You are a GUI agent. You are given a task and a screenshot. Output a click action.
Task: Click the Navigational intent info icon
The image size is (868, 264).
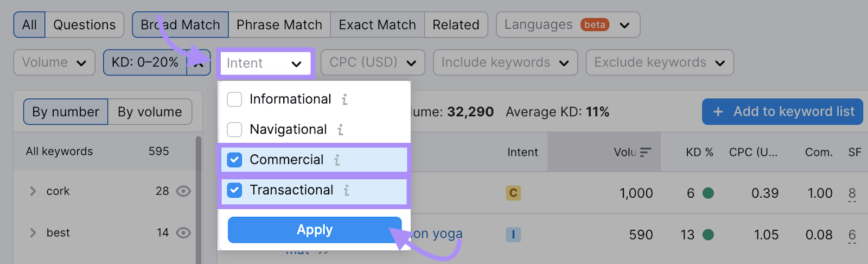point(340,130)
